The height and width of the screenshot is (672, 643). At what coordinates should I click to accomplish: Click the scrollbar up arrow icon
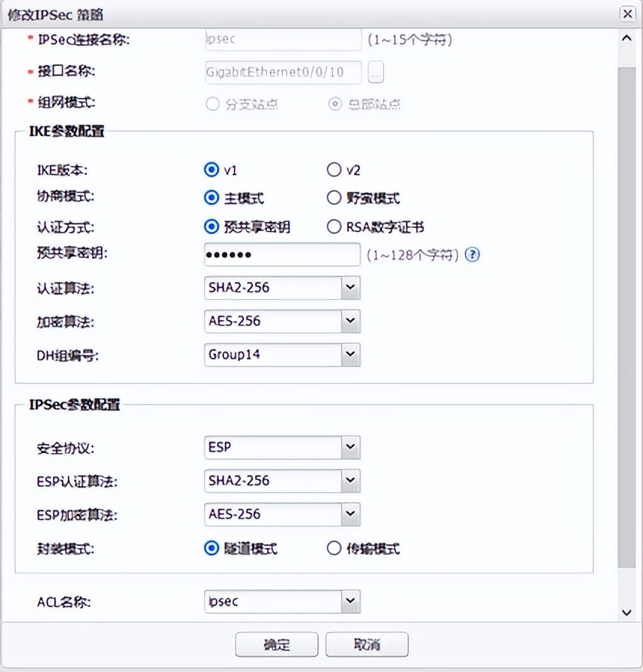626,36
